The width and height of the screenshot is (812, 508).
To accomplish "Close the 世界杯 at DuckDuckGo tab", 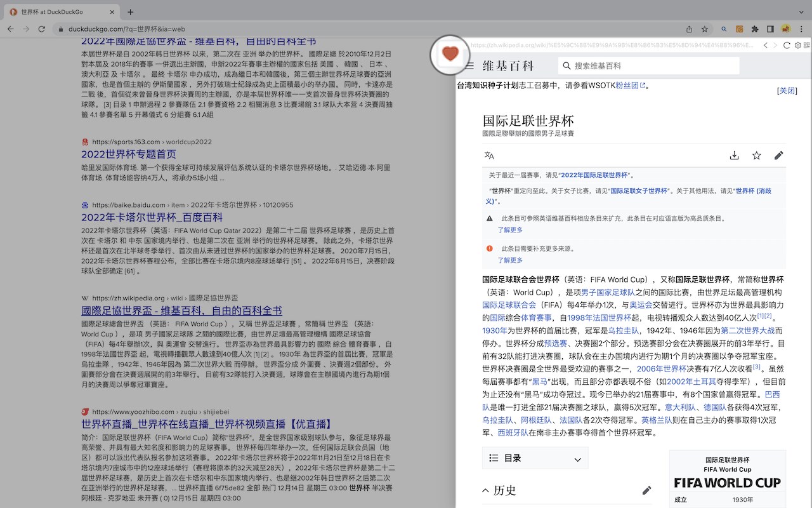I will [111, 12].
